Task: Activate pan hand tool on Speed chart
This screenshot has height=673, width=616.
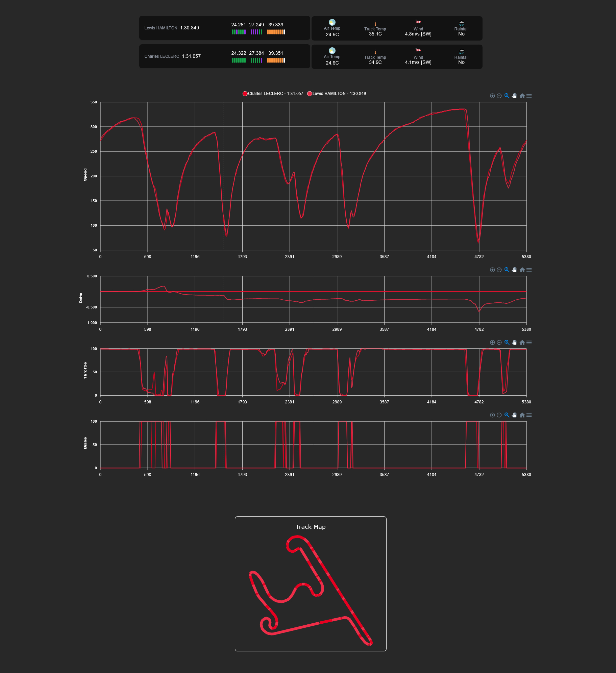Action: (x=514, y=96)
